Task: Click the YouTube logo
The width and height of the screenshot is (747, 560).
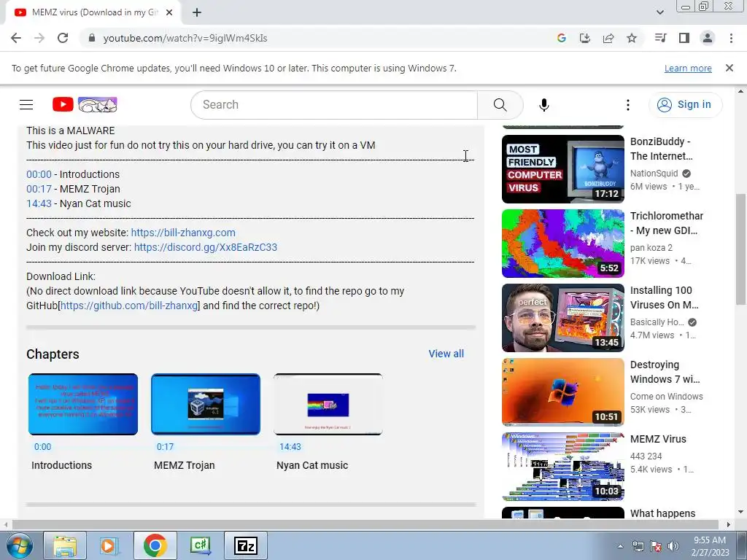Action: pyautogui.click(x=85, y=104)
